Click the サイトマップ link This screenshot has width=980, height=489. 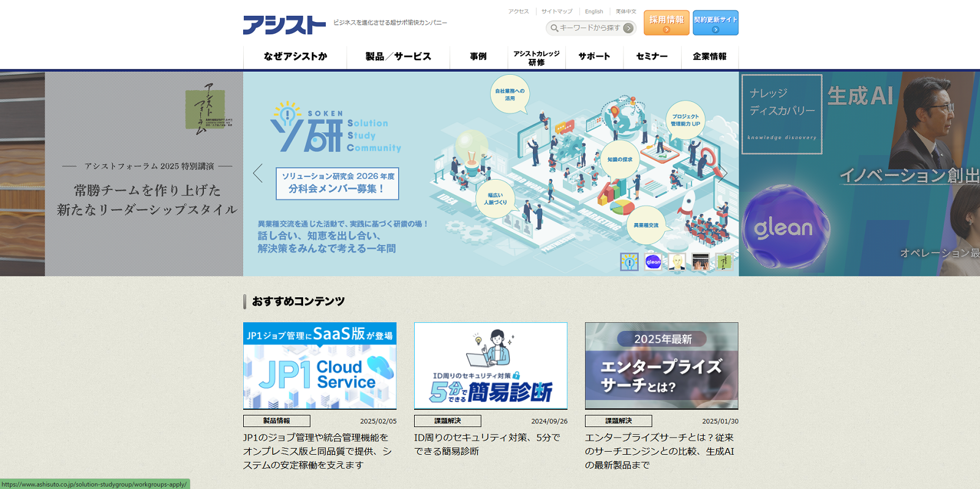click(557, 12)
